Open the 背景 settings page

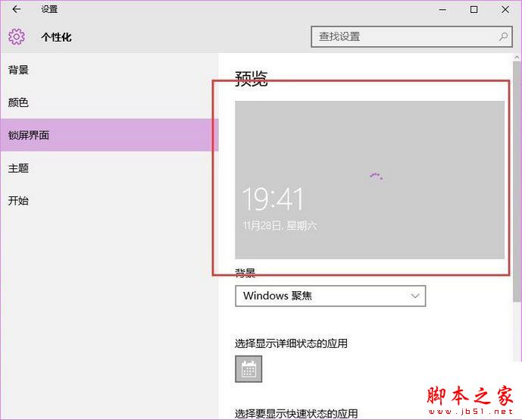click(19, 70)
